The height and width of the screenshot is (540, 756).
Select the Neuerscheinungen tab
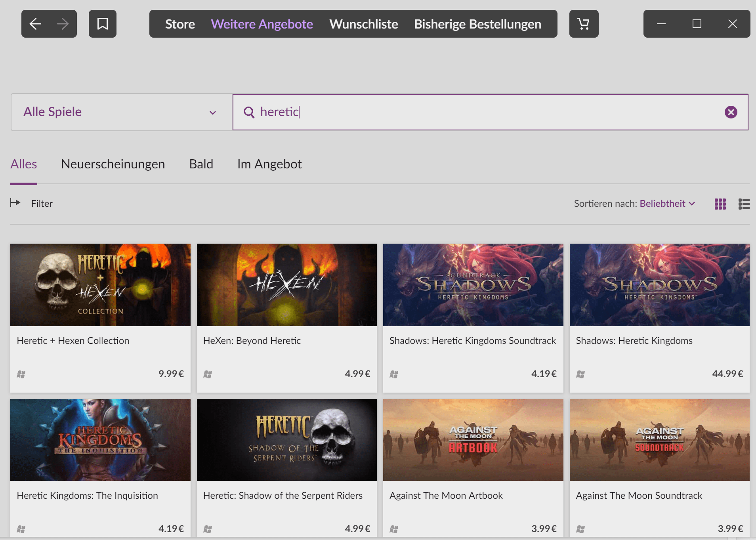113,164
